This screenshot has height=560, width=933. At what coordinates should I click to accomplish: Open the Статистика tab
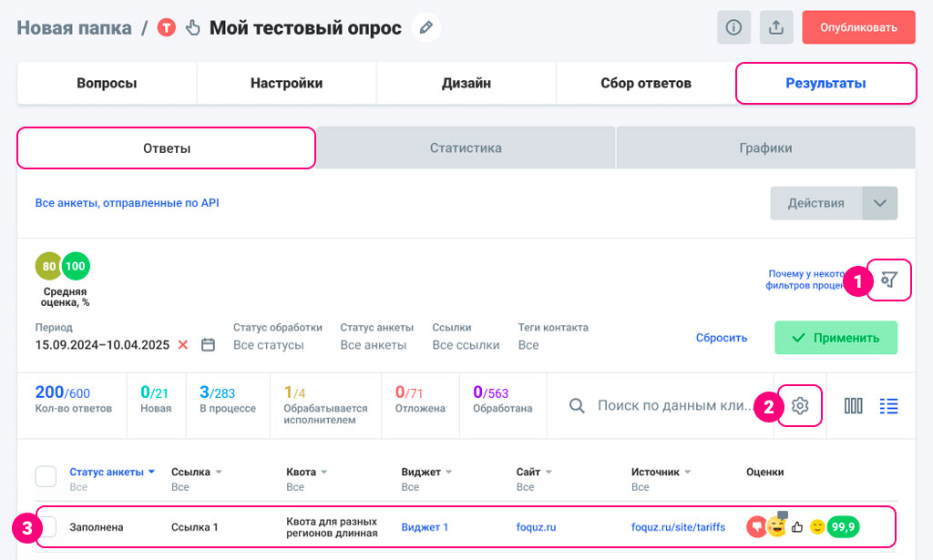tap(466, 148)
